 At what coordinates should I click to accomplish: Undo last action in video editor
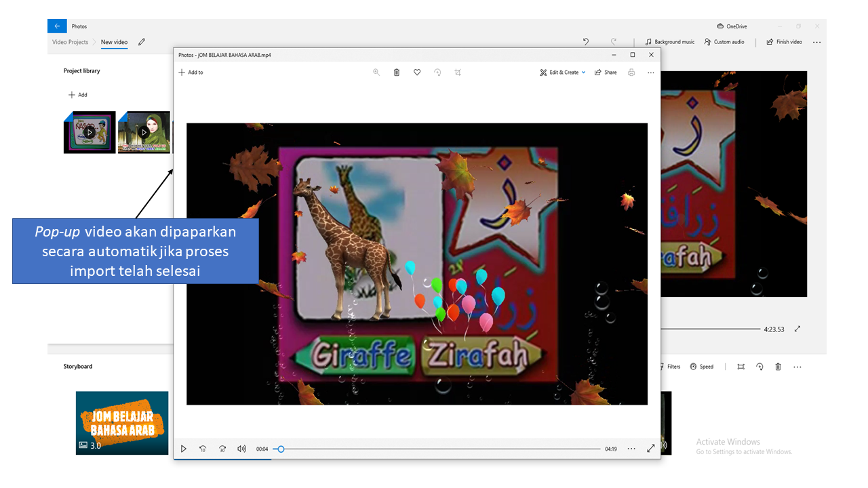tap(586, 42)
